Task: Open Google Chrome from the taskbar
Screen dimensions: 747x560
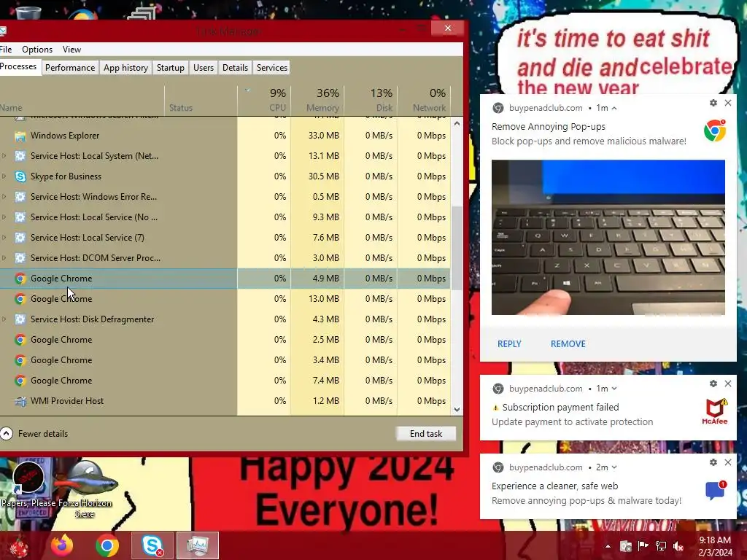Action: coord(107,545)
